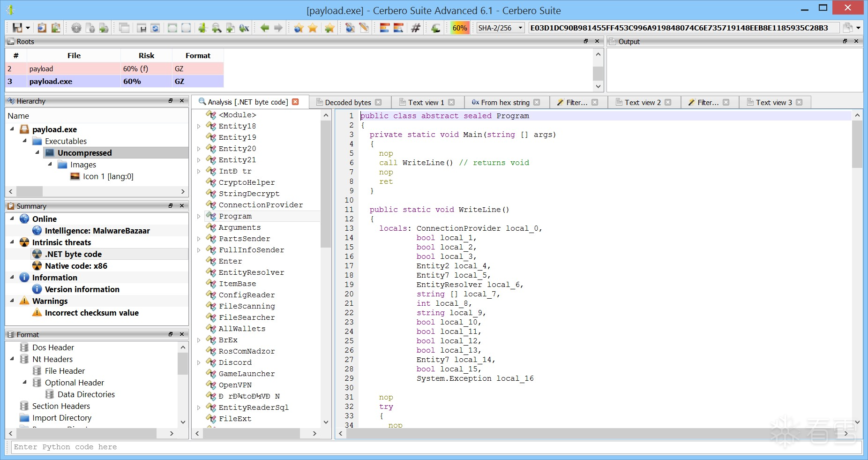The image size is (868, 460).
Task: Click the save project toolbar icon
Action: 17,28
